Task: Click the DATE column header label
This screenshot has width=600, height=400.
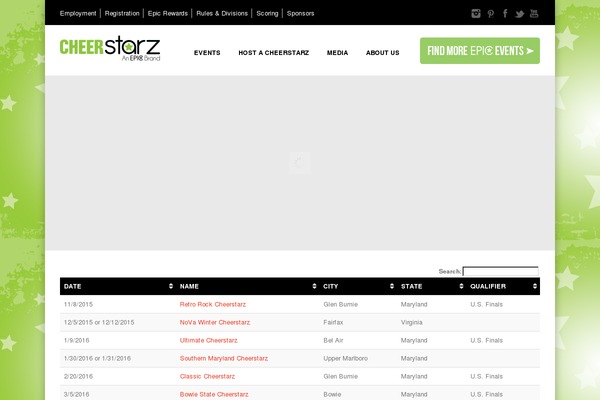Action: (x=73, y=286)
